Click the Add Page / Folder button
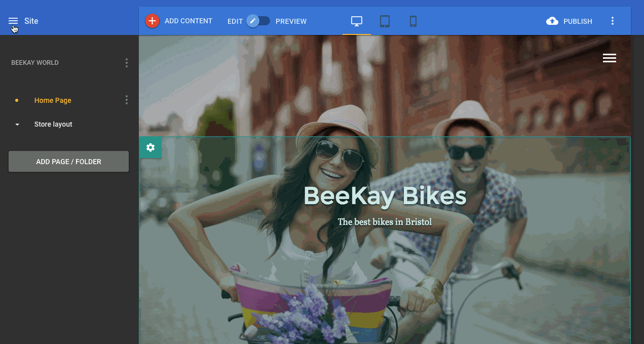The image size is (644, 344). point(68,162)
